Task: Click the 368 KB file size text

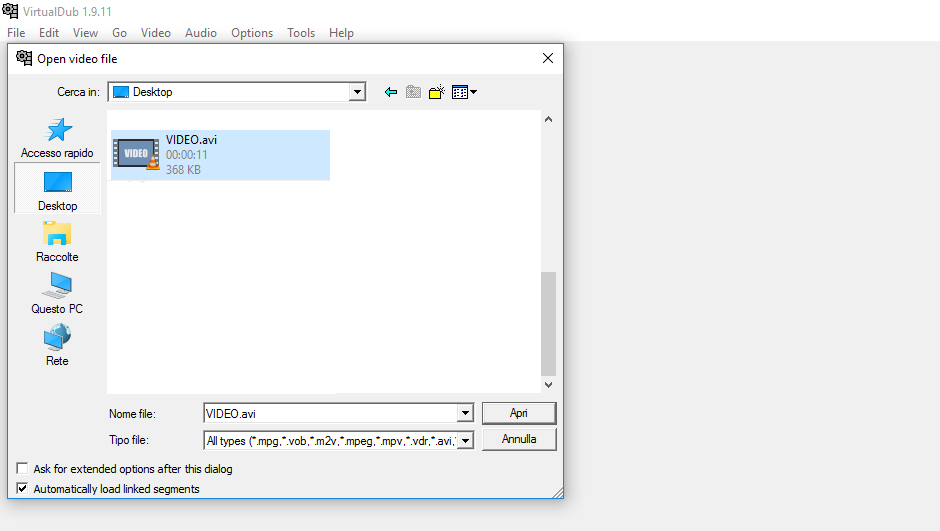Action: pos(183,170)
